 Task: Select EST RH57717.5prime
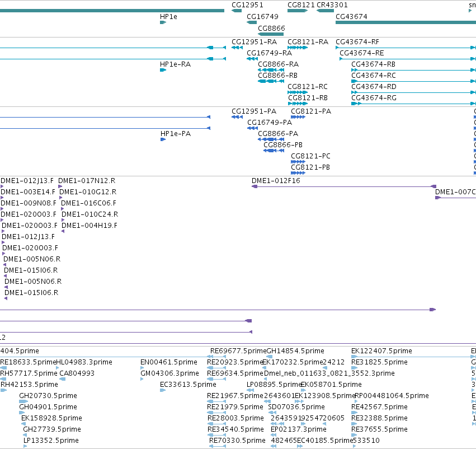tap(29, 373)
